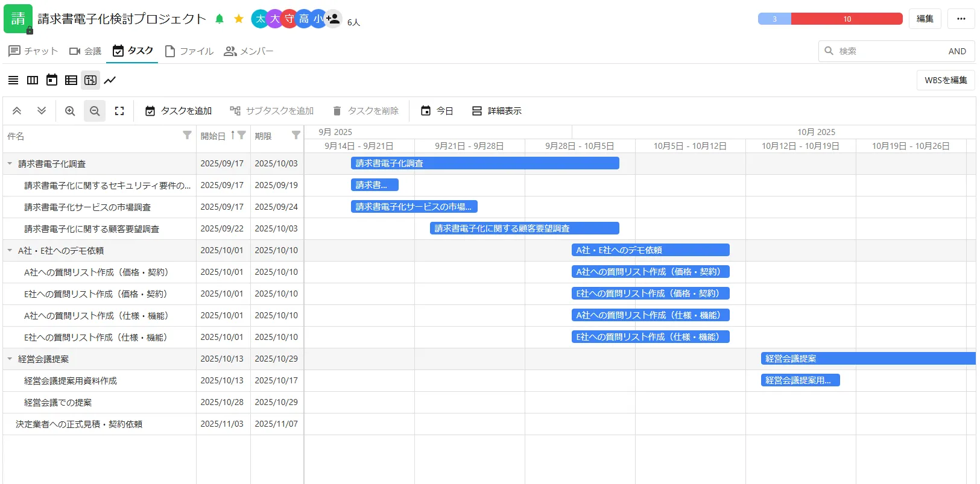Toggle the notification bell for project
The width and height of the screenshot is (980, 484).
[220, 19]
